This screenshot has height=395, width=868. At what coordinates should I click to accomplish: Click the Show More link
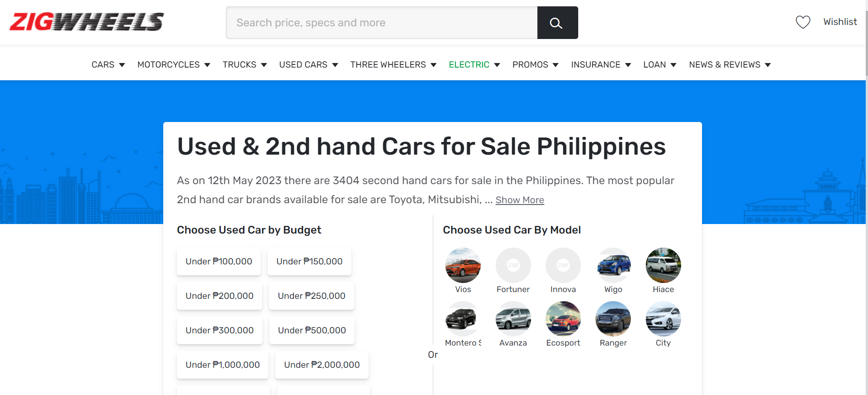[520, 200]
